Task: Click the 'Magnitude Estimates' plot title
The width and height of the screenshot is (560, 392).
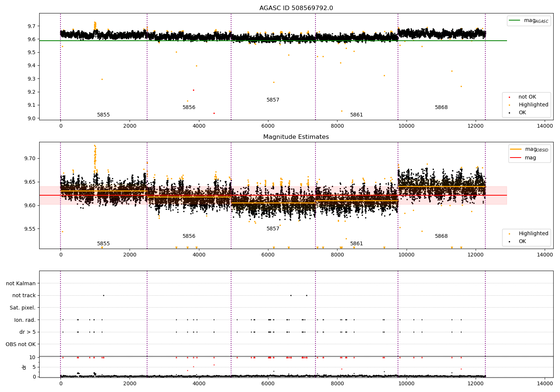Action: pyautogui.click(x=296, y=137)
